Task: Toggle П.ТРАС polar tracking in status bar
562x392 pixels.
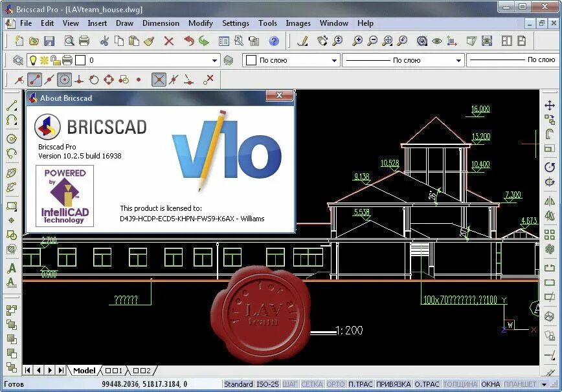Action: pyautogui.click(x=360, y=384)
